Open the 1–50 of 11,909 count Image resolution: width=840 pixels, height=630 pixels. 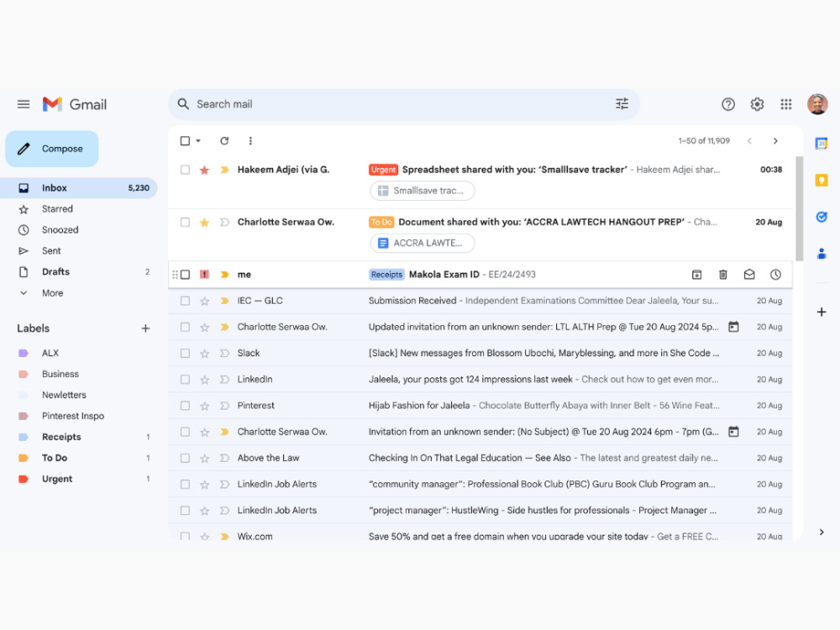703,141
